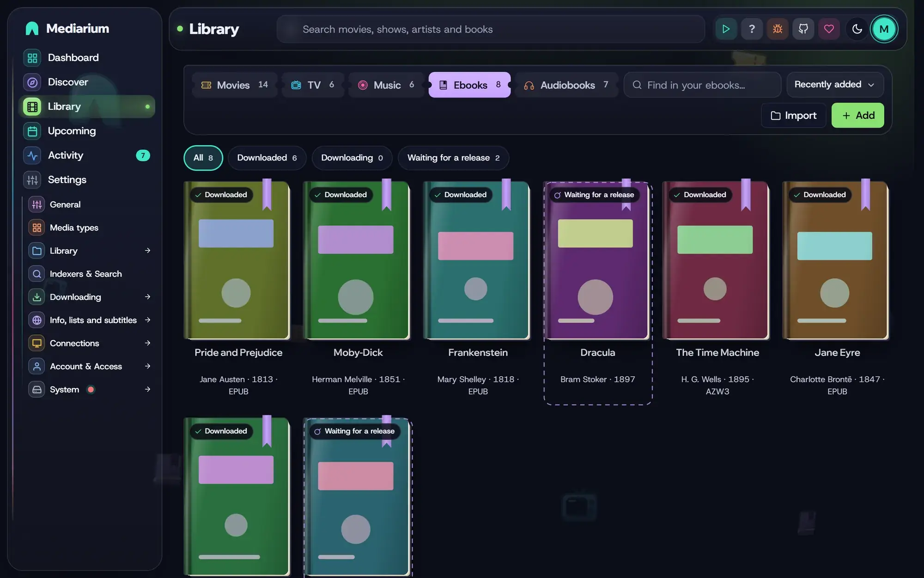924x578 pixels.
Task: Open Dashboard in the sidebar
Action: pos(86,58)
